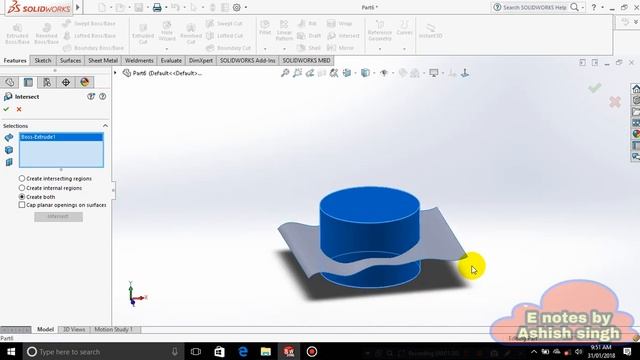Viewport: 640px width, 360px height.
Task: Switch to the Weldments tab
Action: click(x=139, y=60)
